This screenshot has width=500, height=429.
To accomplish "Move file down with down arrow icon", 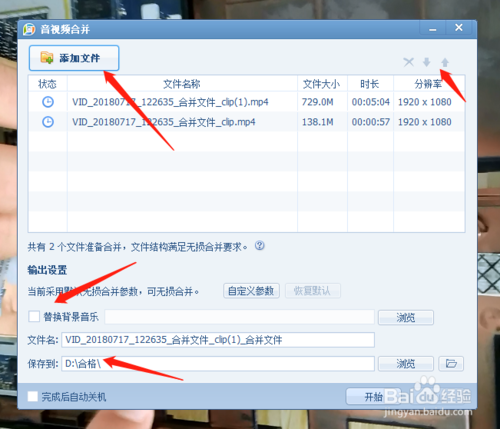I will tap(426, 62).
